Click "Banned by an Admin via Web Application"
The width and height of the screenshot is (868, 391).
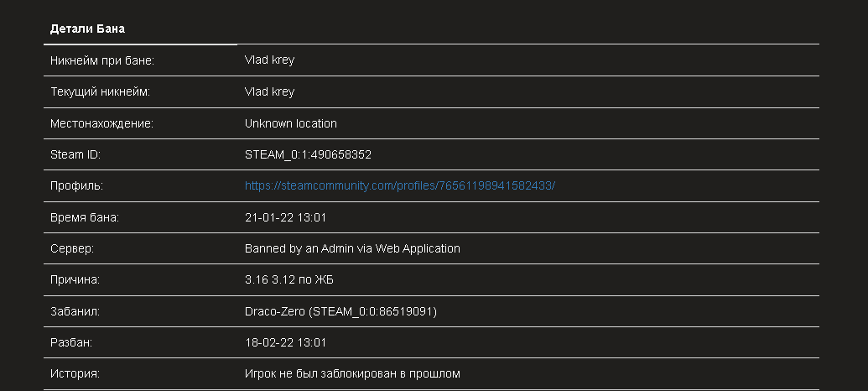click(x=352, y=248)
